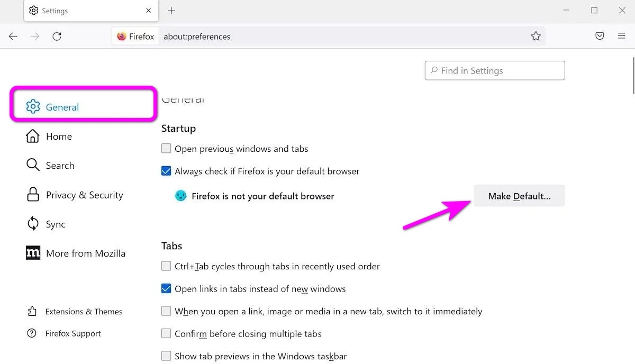Uncheck Always check if Firefox is default

[x=166, y=171]
